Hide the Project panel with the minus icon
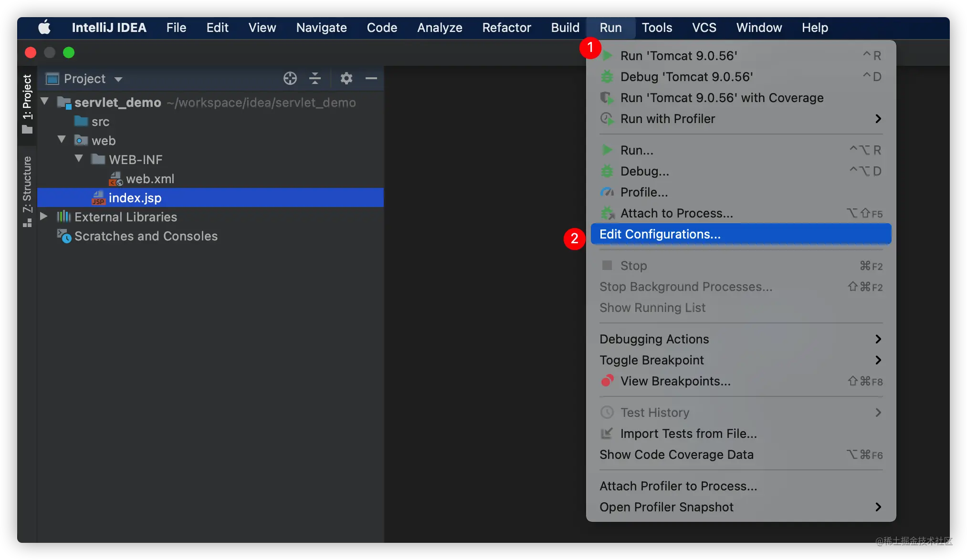 (x=371, y=78)
